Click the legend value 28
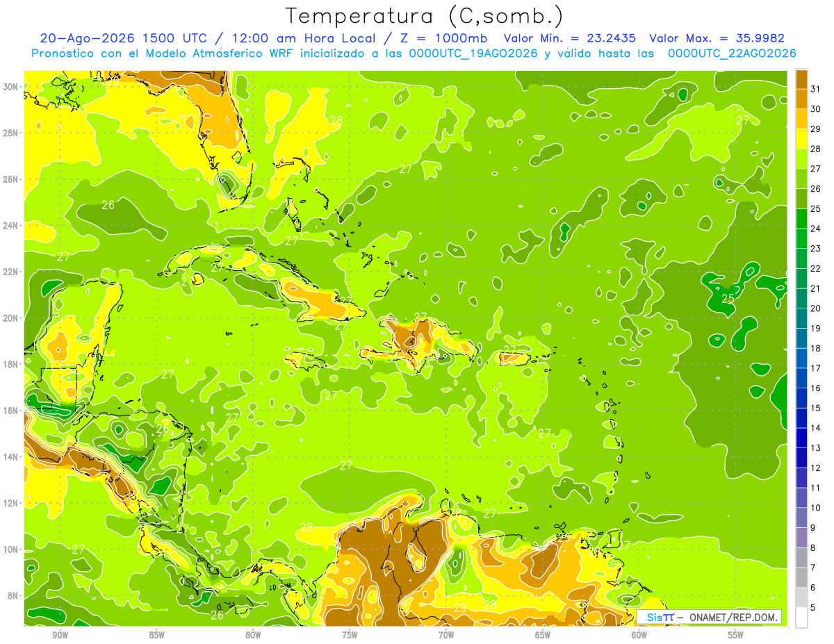834x644 pixels. (x=816, y=149)
